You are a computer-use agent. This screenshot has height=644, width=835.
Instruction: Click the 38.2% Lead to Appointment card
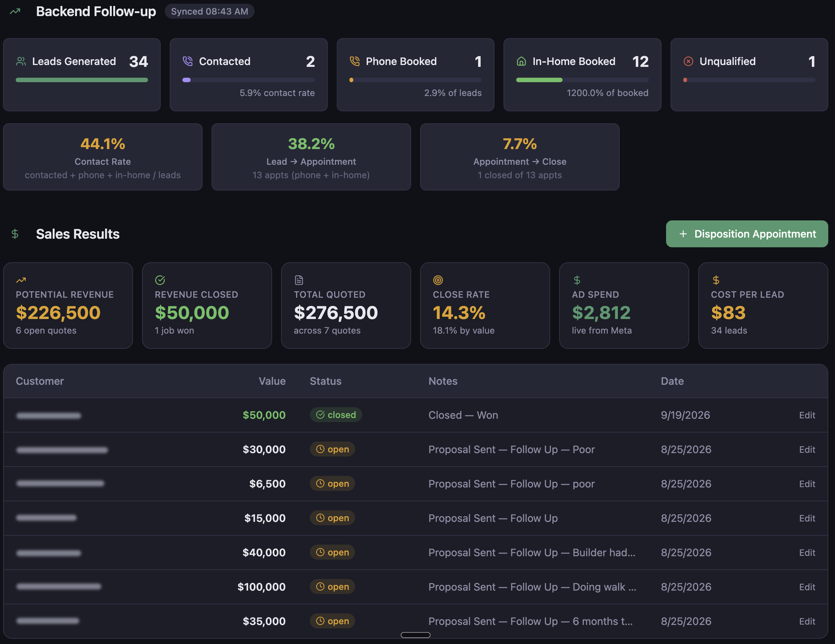tap(311, 157)
